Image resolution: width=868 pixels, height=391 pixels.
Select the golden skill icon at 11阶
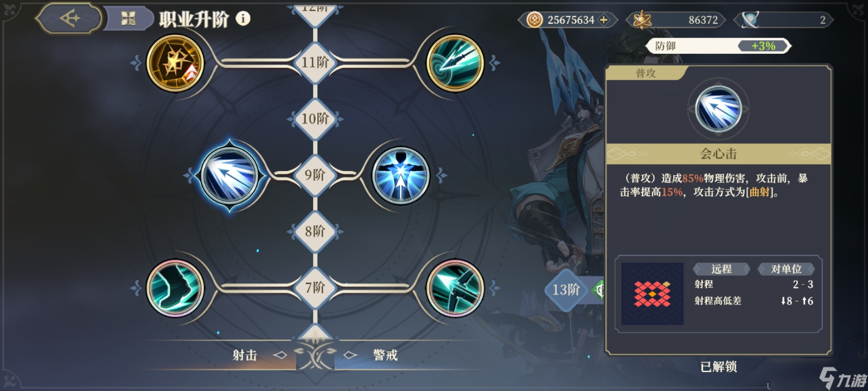(x=175, y=63)
